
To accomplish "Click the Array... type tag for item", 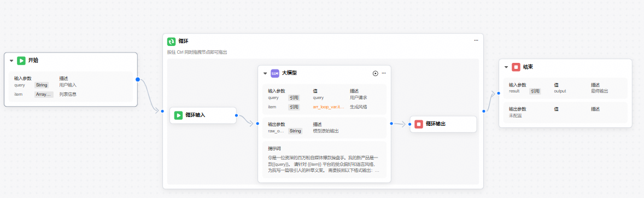I will point(44,95).
